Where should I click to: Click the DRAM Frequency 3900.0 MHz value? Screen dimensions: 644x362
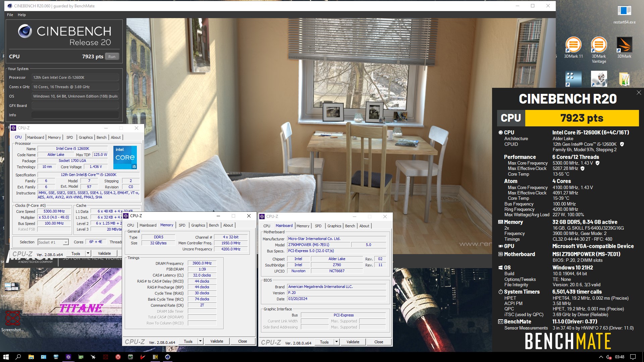click(x=202, y=263)
